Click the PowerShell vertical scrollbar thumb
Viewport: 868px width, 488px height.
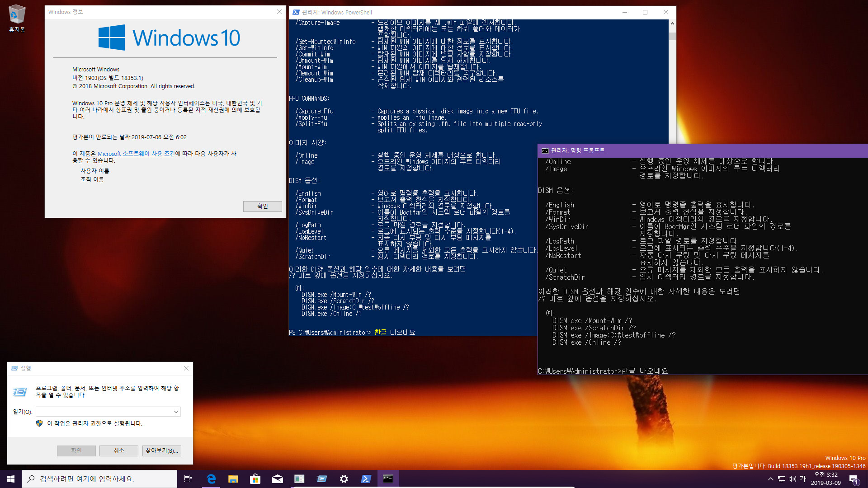coord(672,36)
